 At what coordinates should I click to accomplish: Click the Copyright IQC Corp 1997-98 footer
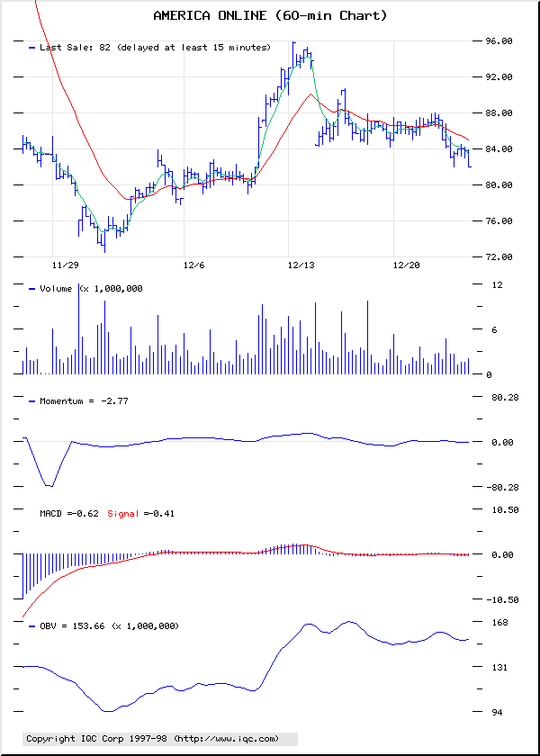click(160, 739)
